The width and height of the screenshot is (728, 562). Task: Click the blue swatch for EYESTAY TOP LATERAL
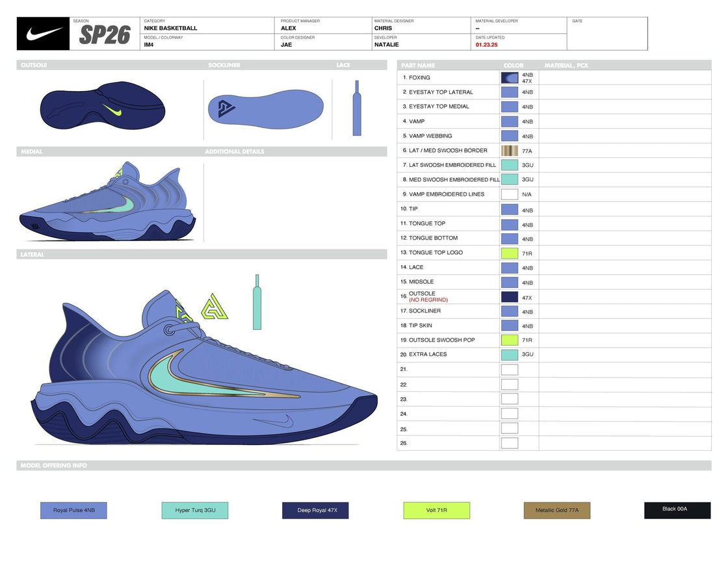tap(510, 92)
